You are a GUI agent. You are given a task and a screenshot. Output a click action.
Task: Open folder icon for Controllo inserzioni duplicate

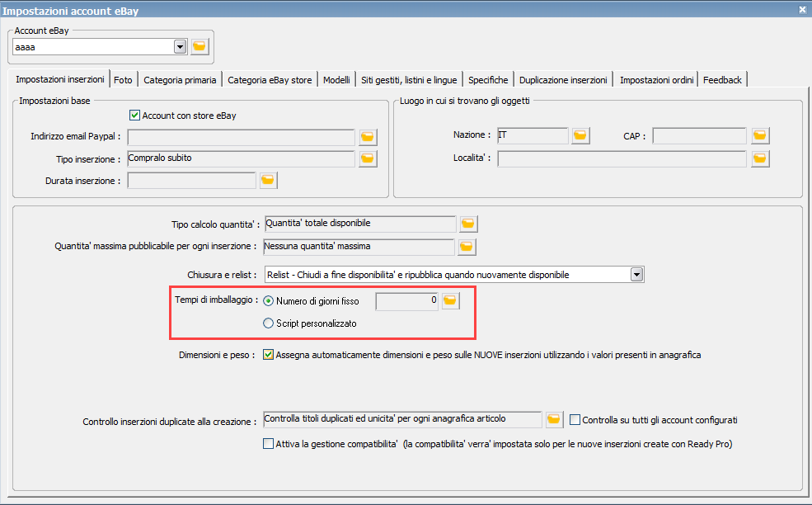pos(554,419)
